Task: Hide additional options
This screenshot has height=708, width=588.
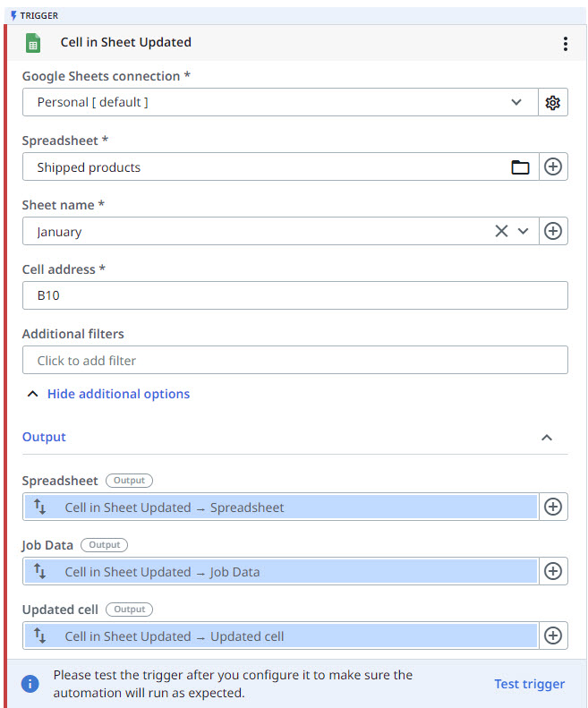Action: (x=118, y=394)
